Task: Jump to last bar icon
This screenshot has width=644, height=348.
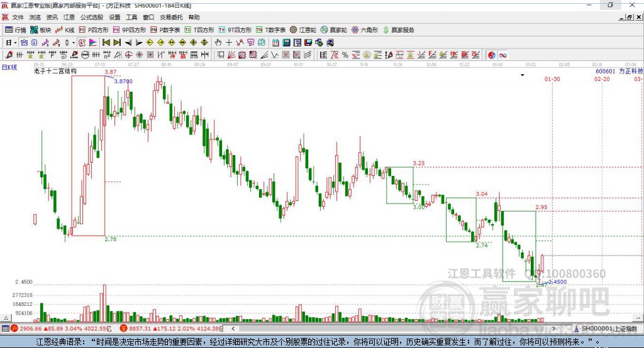Action: tap(117, 43)
